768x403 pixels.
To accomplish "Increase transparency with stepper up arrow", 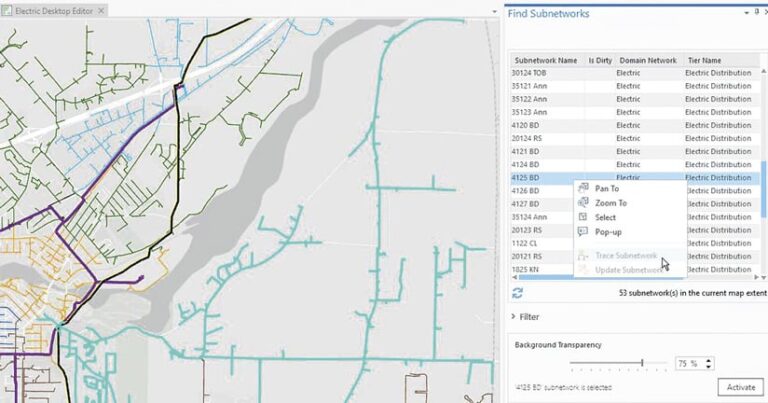I will pos(708,360).
